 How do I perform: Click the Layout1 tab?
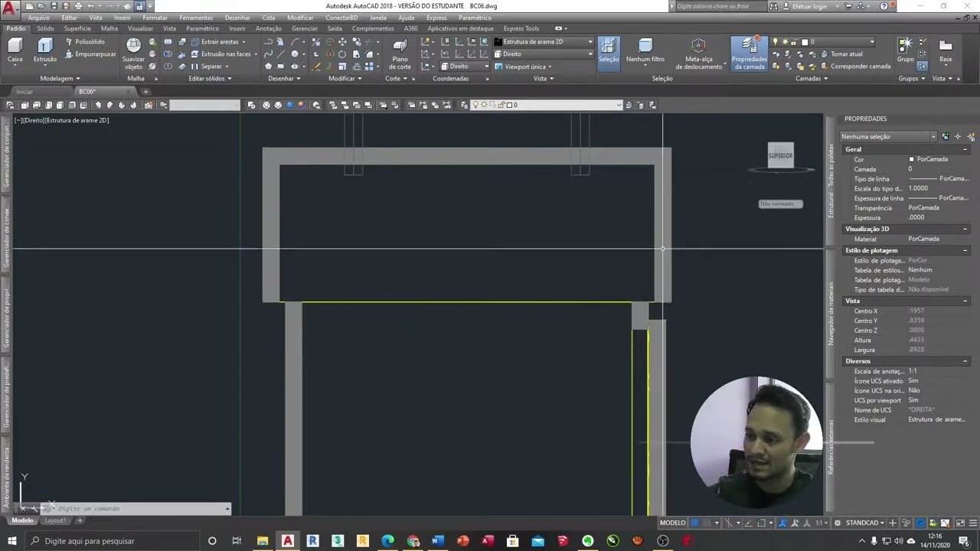[55, 520]
